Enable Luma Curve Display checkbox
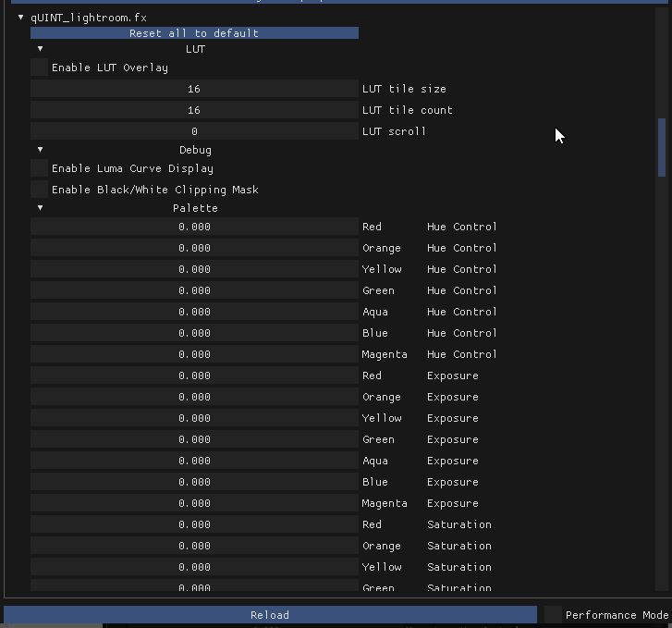Image resolution: width=672 pixels, height=628 pixels. [x=40, y=168]
